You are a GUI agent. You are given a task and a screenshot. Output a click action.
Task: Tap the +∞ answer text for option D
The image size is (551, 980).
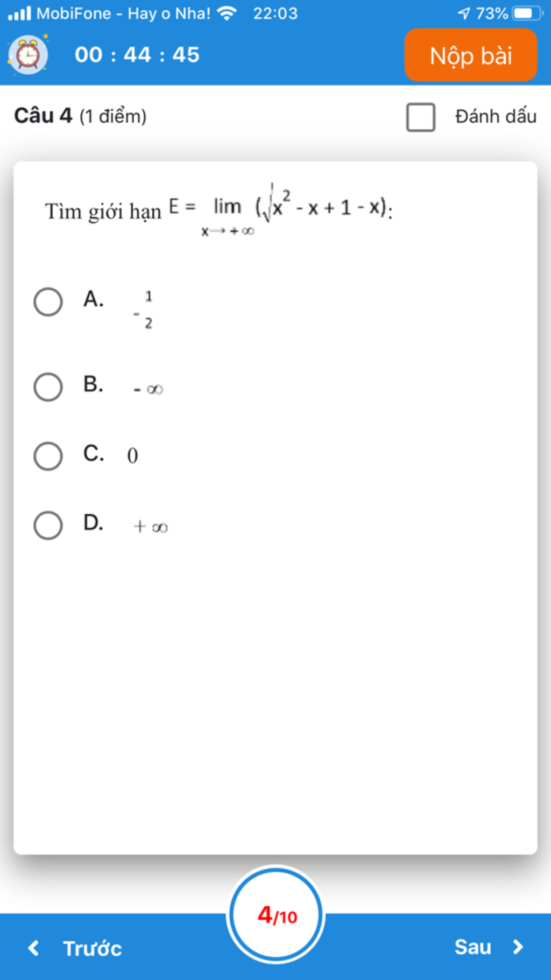click(x=150, y=526)
